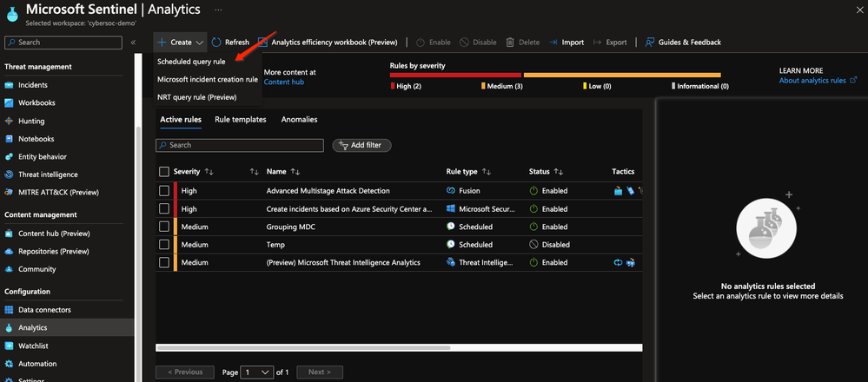Click the High (2) severity legend

407,86
